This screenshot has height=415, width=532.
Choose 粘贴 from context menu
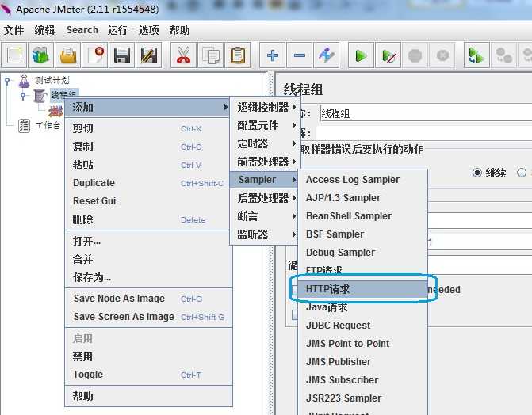[148, 165]
